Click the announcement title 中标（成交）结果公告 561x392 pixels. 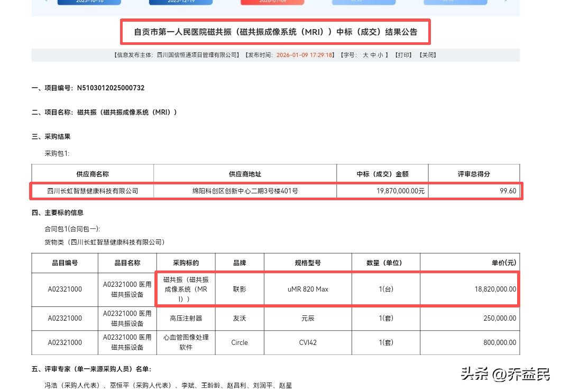[275, 32]
